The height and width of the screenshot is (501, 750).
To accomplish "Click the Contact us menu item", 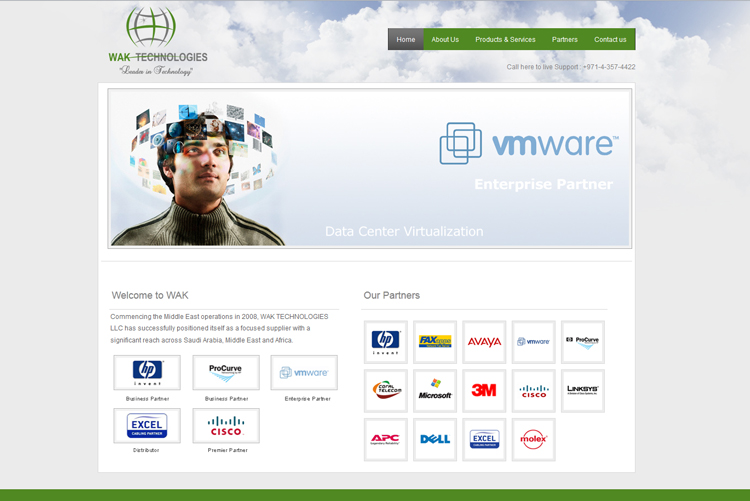I will click(610, 40).
